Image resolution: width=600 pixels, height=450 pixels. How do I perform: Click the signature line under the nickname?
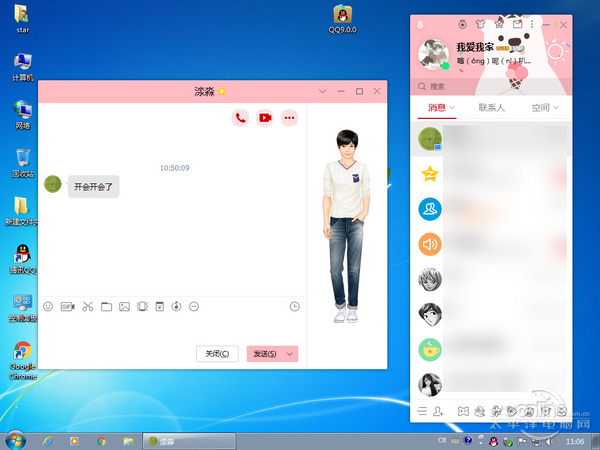[494, 61]
